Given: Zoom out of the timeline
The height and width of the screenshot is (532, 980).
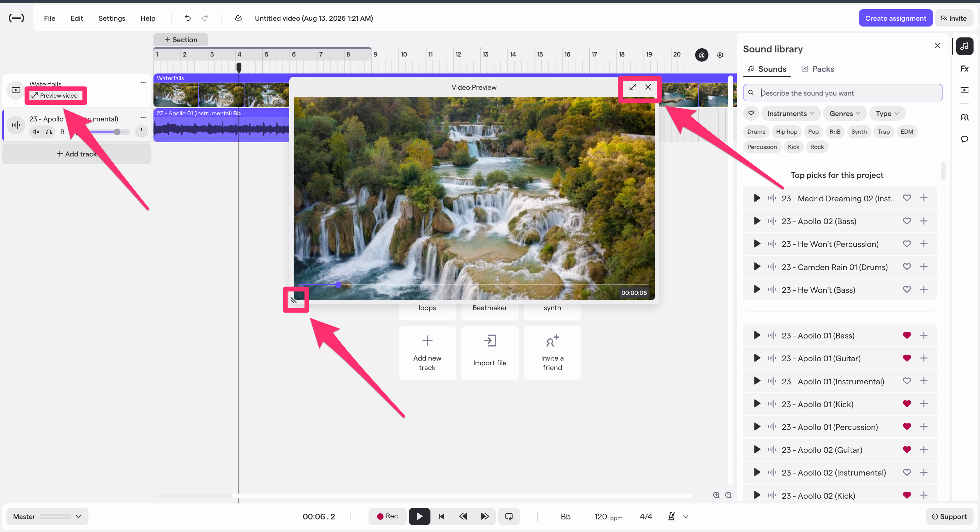Looking at the screenshot, I should click(x=728, y=495).
